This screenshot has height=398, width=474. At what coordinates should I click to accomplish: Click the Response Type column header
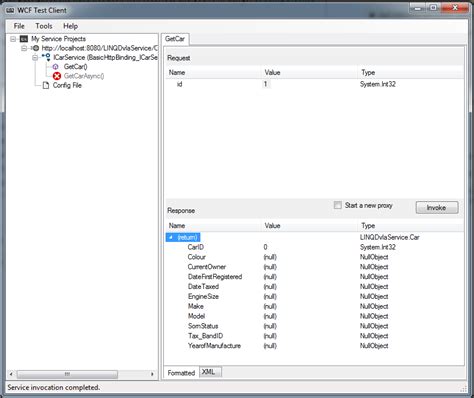point(411,226)
